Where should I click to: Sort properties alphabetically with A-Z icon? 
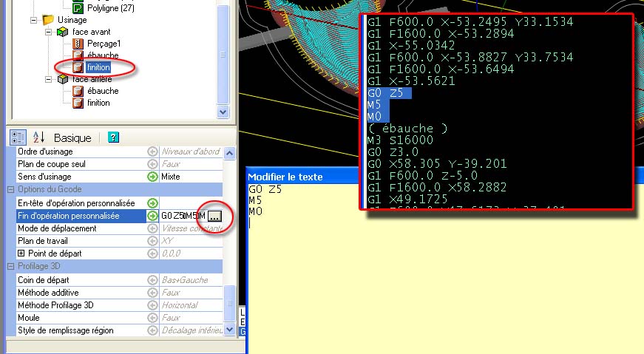(x=39, y=137)
